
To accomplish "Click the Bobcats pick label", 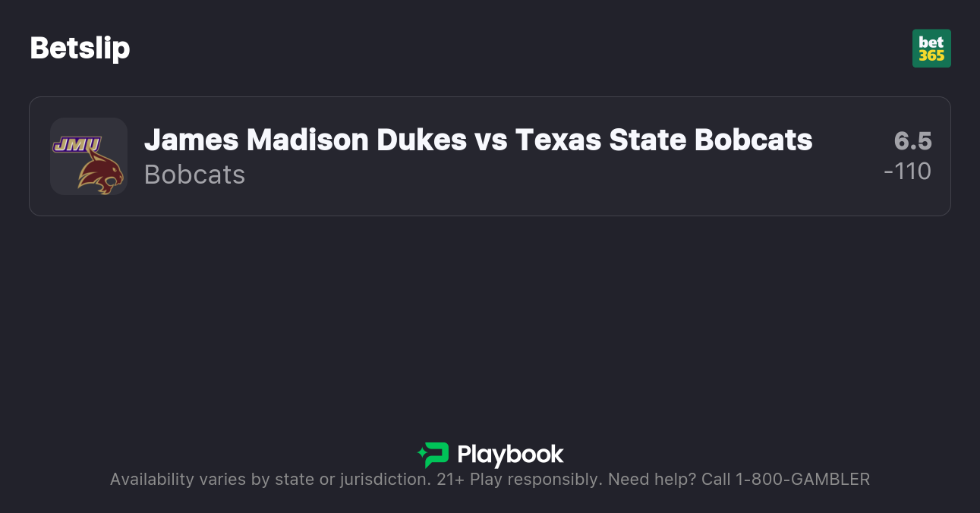I will (x=194, y=175).
